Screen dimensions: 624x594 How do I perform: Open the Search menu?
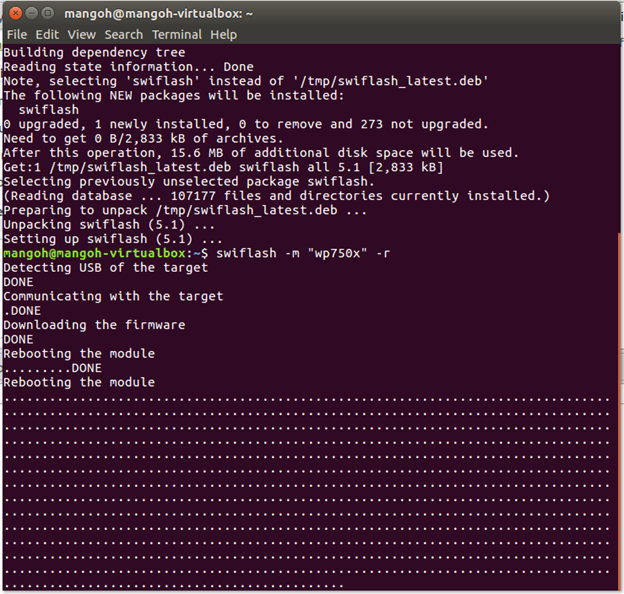(x=124, y=35)
